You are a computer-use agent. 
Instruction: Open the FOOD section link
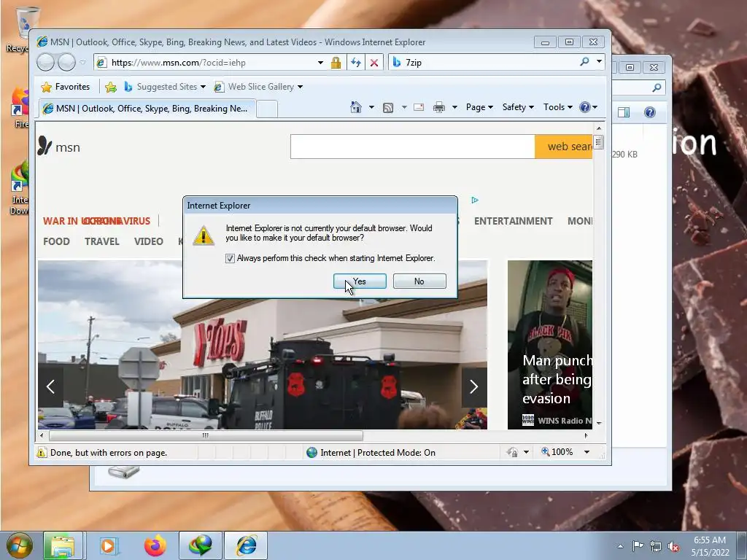point(56,241)
